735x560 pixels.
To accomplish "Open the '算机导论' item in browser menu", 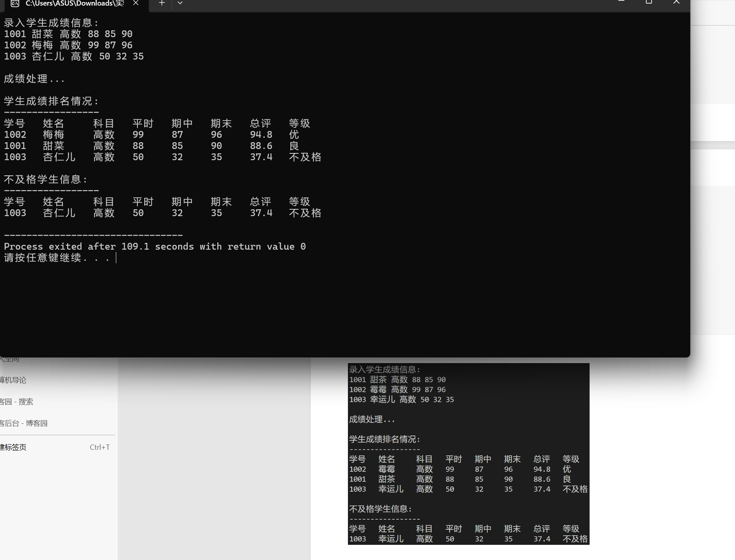I will 13,380.
